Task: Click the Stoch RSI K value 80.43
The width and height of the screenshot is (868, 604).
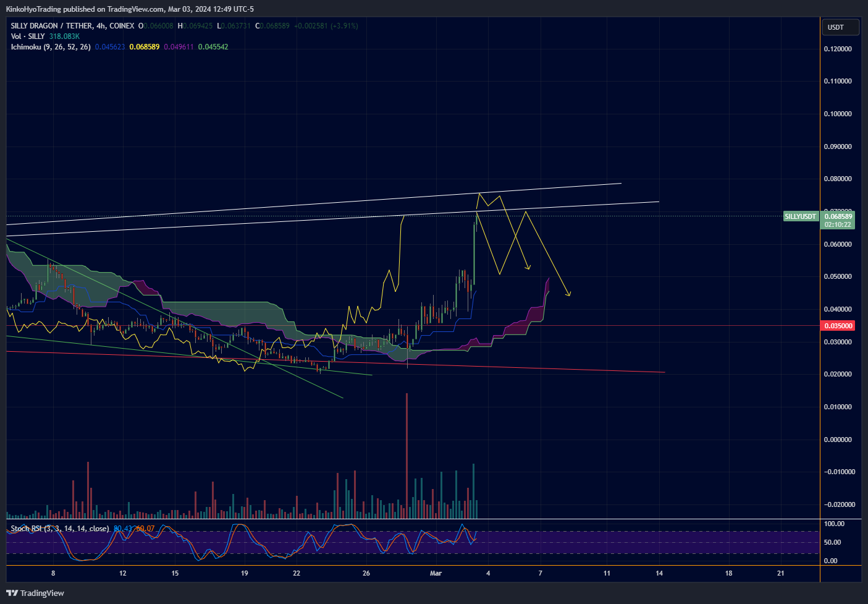Action: tap(124, 529)
